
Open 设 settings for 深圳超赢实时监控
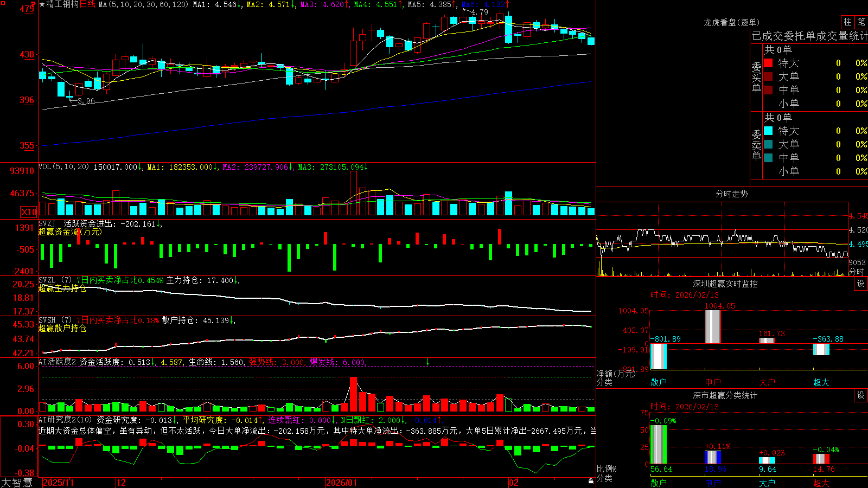[x=861, y=284]
